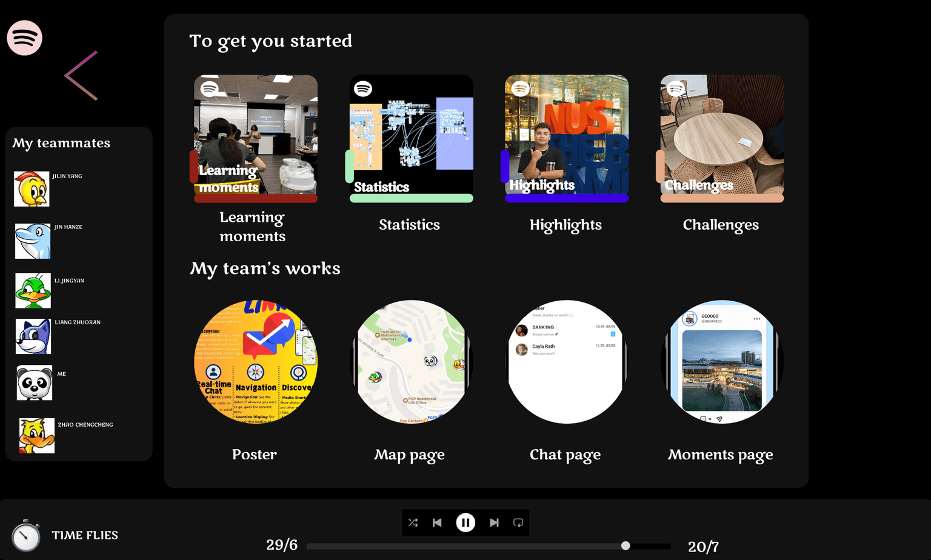Viewport: 931px width, 560px height.
Task: Select teammate name LI JINGYAN
Action: 69,281
